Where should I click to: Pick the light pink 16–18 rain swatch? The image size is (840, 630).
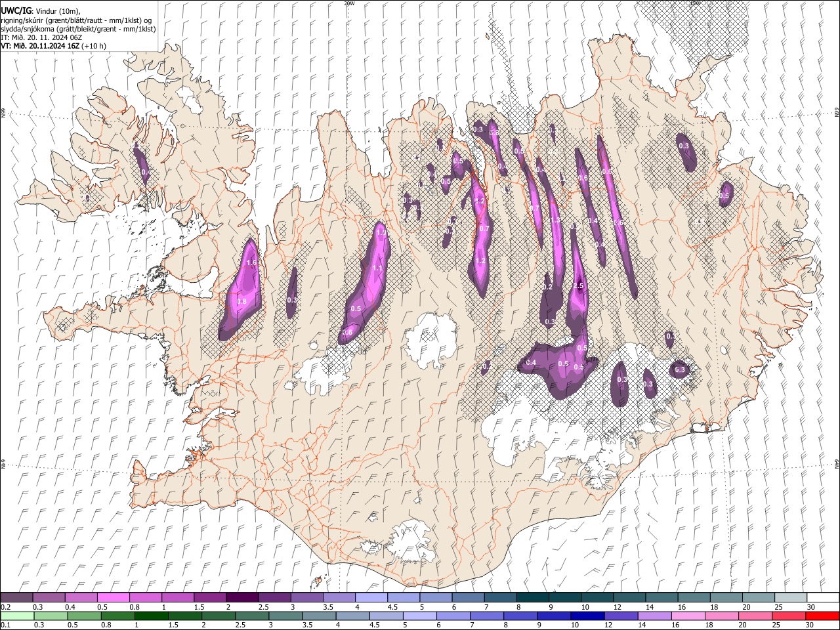688,616
